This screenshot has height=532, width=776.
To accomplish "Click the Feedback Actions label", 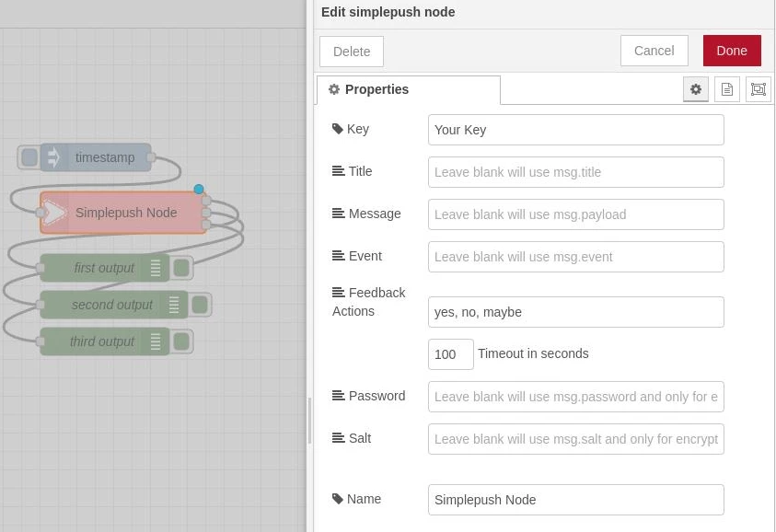I will (369, 302).
